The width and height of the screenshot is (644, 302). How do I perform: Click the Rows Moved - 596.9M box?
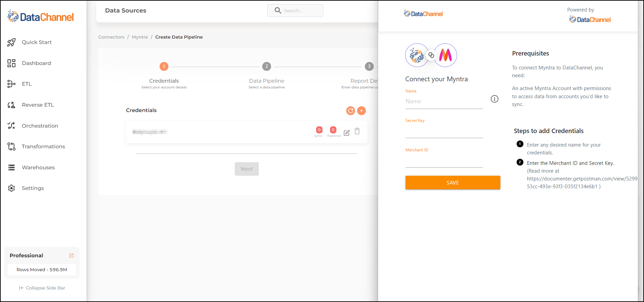tap(42, 270)
